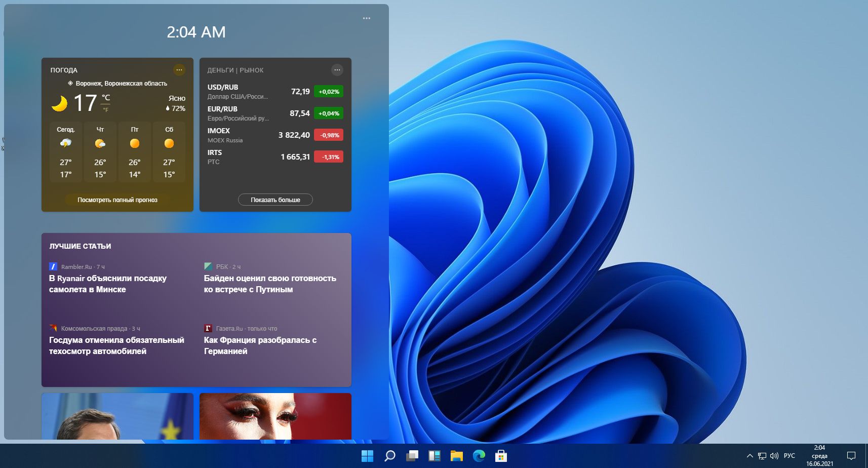Open taskbar Search
The height and width of the screenshot is (468, 868).
(389, 456)
